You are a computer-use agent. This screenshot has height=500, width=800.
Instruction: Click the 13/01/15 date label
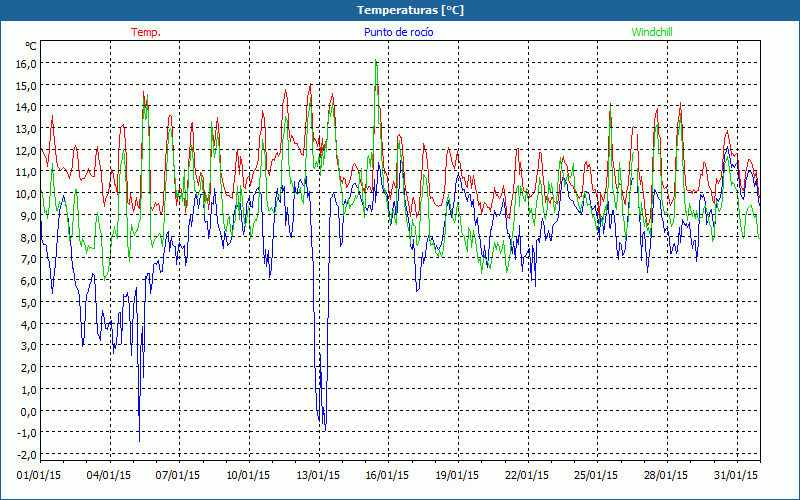pos(318,475)
